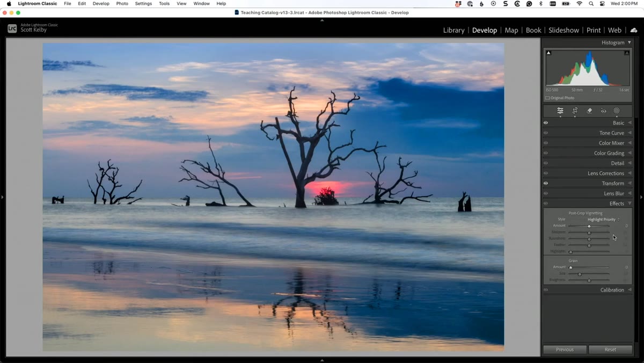The width and height of the screenshot is (644, 363).
Task: Click the Grain Size slider handle
Action: [580, 274]
